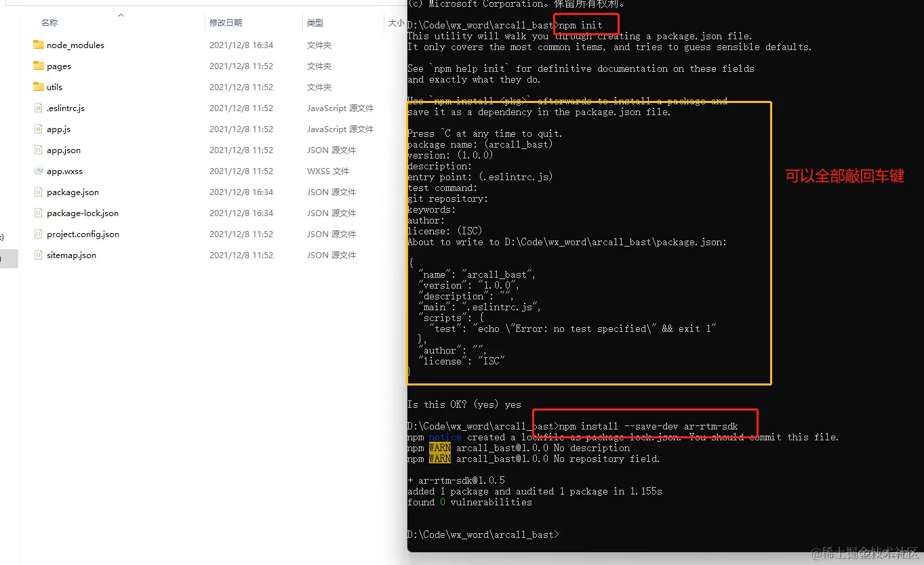The image size is (924, 565).
Task: Select the project.config.json file name
Action: (x=83, y=234)
